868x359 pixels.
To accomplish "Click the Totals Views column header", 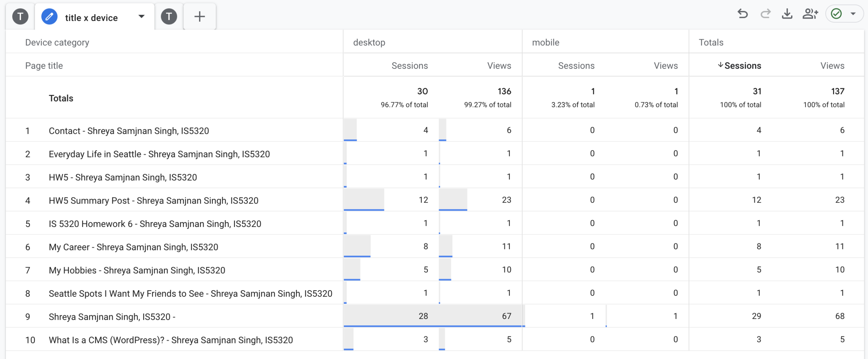I will point(832,66).
